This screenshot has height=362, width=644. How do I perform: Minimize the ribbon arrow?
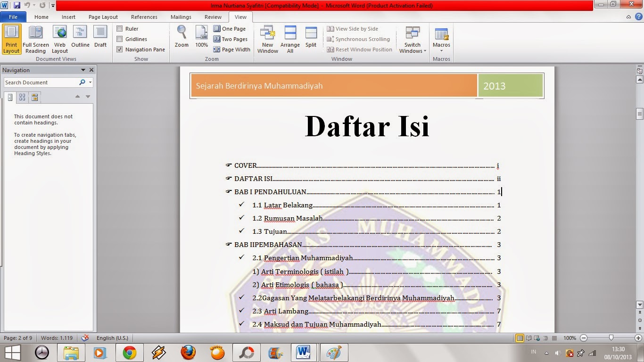(x=629, y=17)
